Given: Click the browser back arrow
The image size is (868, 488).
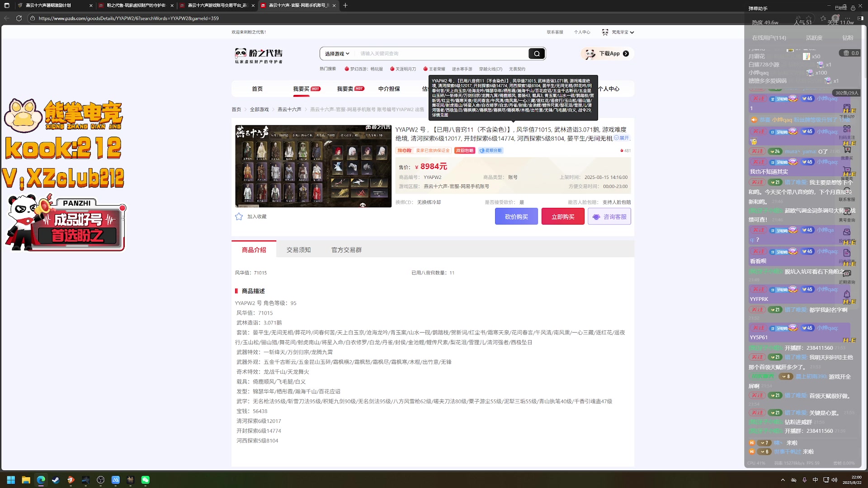Looking at the screenshot, I should pos(6,18).
